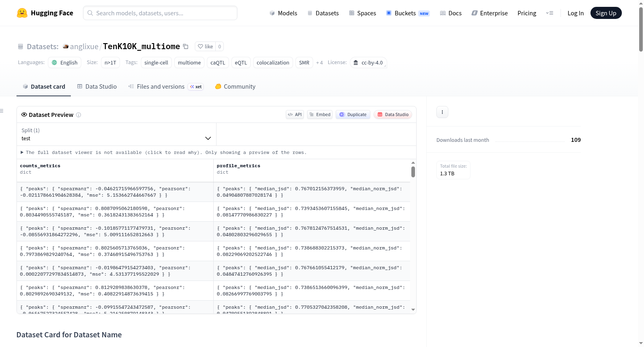Click the Hugging Face logo icon
This screenshot has width=644, height=347.
pos(22,13)
